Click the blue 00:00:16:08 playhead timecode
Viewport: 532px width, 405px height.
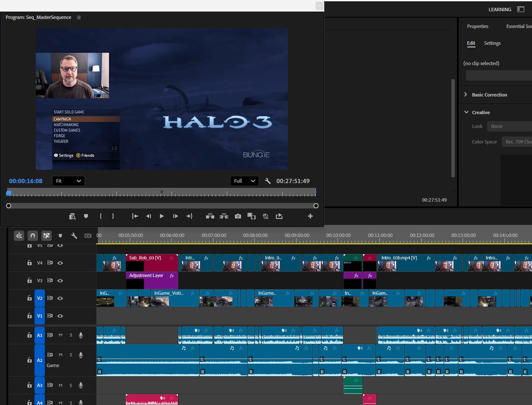26,181
